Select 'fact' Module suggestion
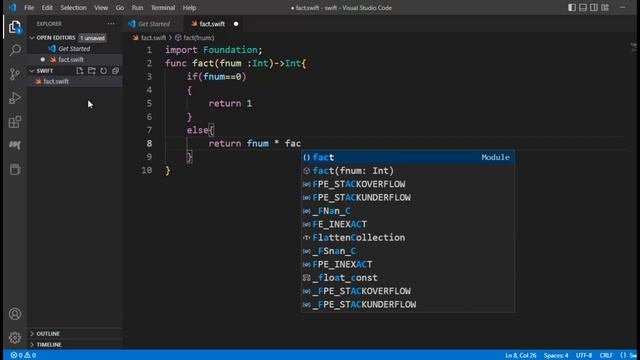The height and width of the screenshot is (360, 640). pyautogui.click(x=408, y=157)
